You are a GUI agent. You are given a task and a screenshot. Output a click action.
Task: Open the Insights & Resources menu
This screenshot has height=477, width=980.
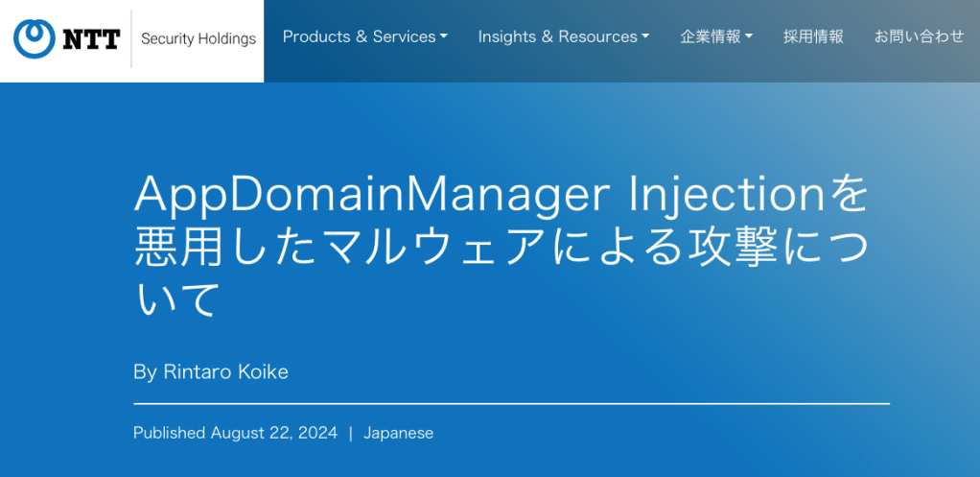point(557,36)
